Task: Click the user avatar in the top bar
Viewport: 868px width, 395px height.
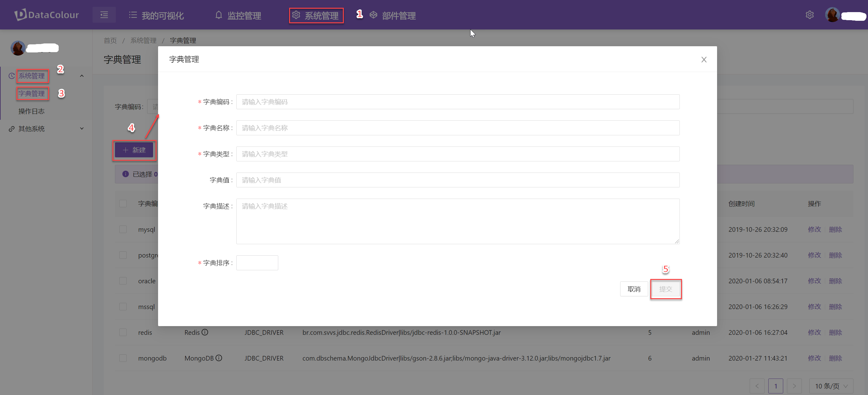Action: tap(832, 15)
